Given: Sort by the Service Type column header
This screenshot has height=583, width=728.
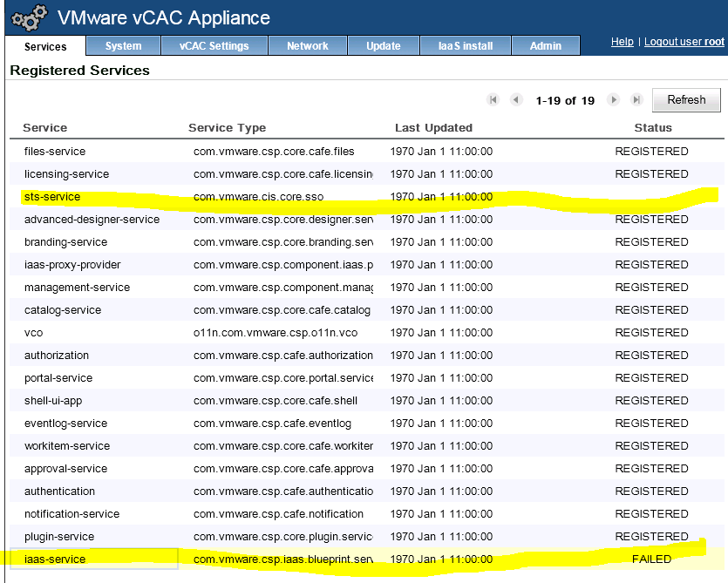Looking at the screenshot, I should pyautogui.click(x=227, y=127).
